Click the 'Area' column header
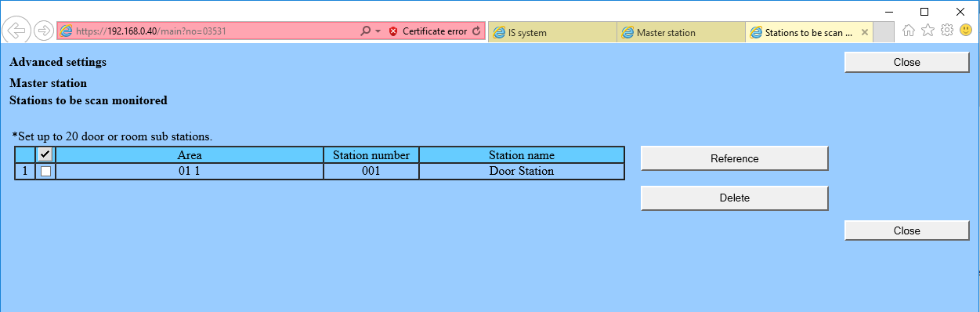 click(190, 155)
